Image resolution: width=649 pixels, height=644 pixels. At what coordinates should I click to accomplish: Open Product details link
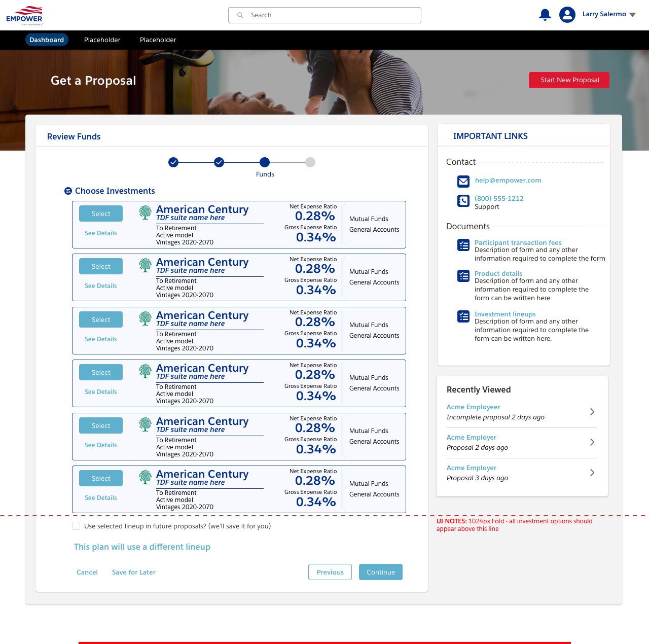tap(498, 274)
